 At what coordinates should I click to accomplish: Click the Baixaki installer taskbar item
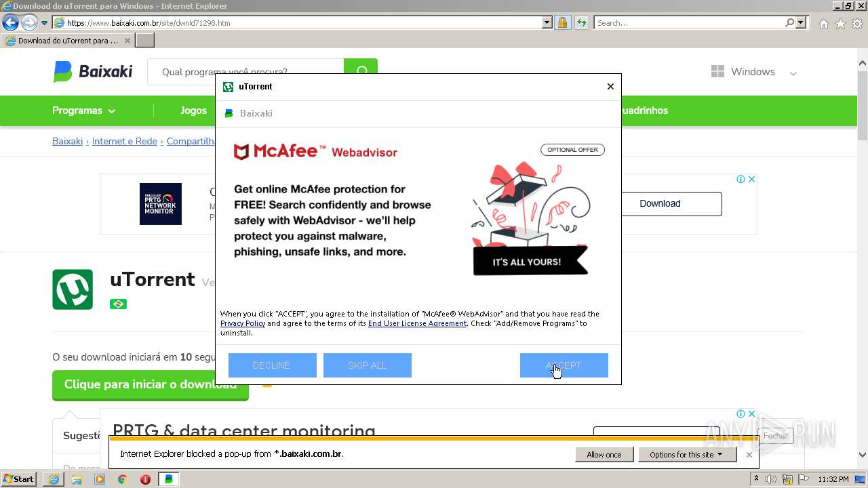click(x=169, y=479)
